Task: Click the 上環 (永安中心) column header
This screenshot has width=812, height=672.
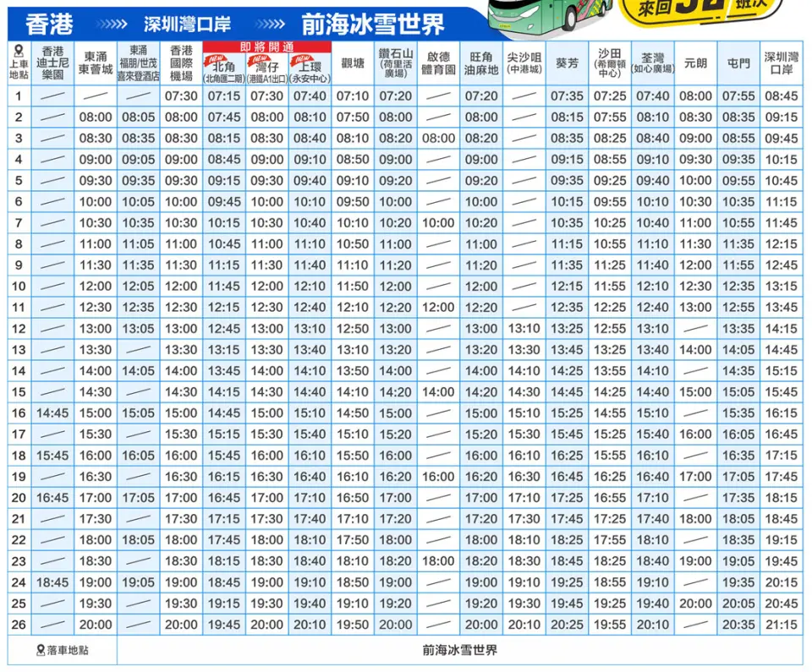Action: tap(310, 68)
